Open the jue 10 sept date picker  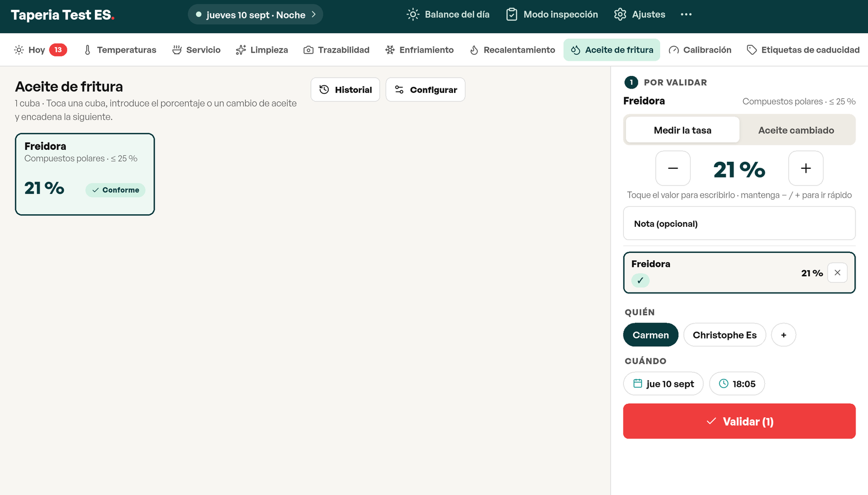663,384
